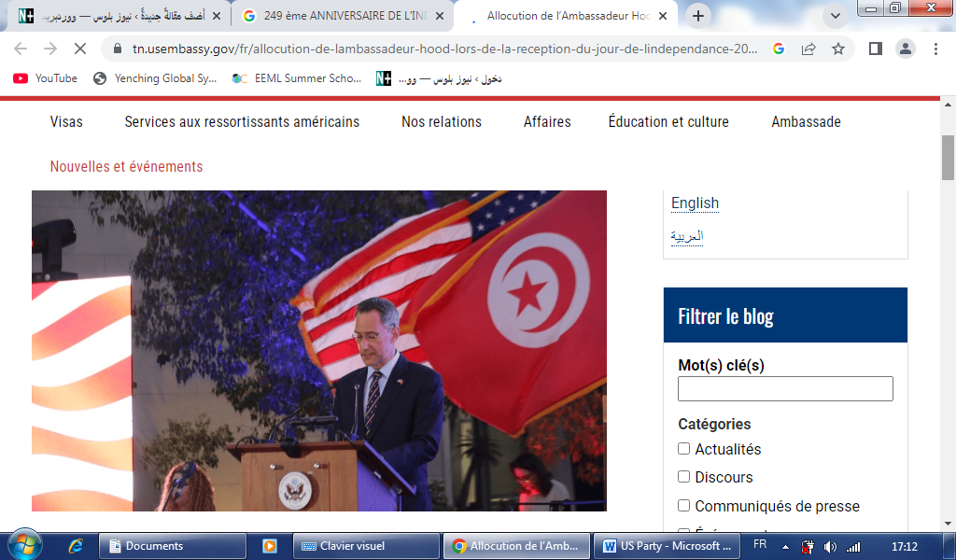
Task: Open the Éducation et culture menu
Action: (x=668, y=121)
